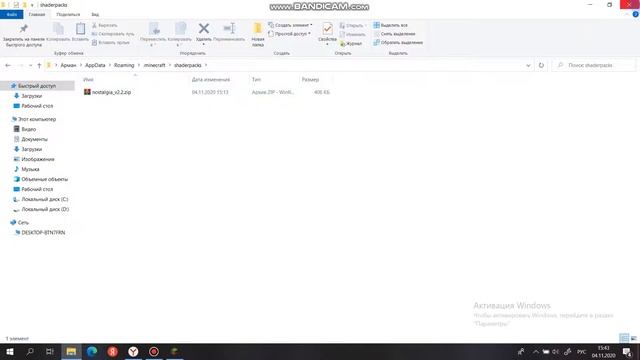Select Быстрый доступ in navigation pane
Image resolution: width=640 pixels, height=360 pixels.
tap(37, 86)
